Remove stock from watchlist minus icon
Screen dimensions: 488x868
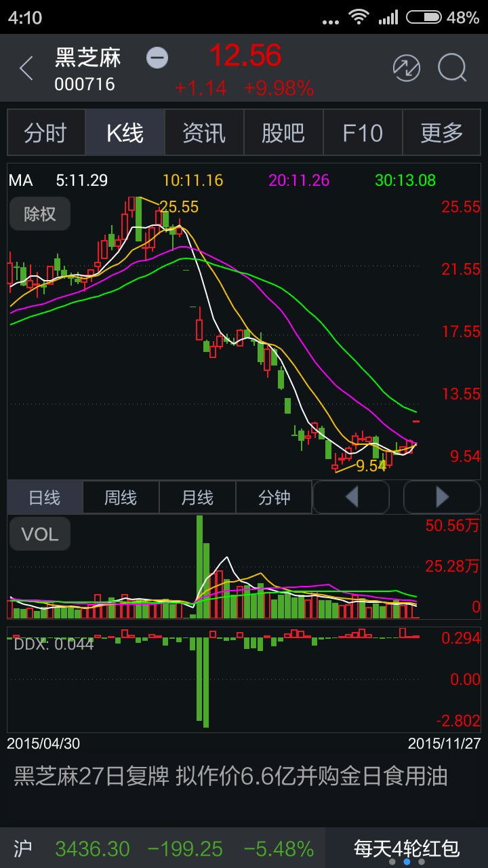point(157,58)
